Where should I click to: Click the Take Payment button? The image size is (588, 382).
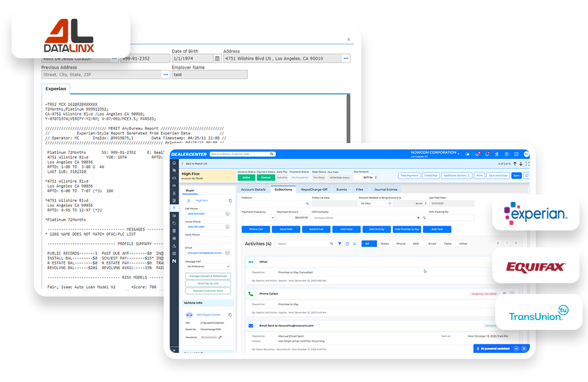(409, 176)
